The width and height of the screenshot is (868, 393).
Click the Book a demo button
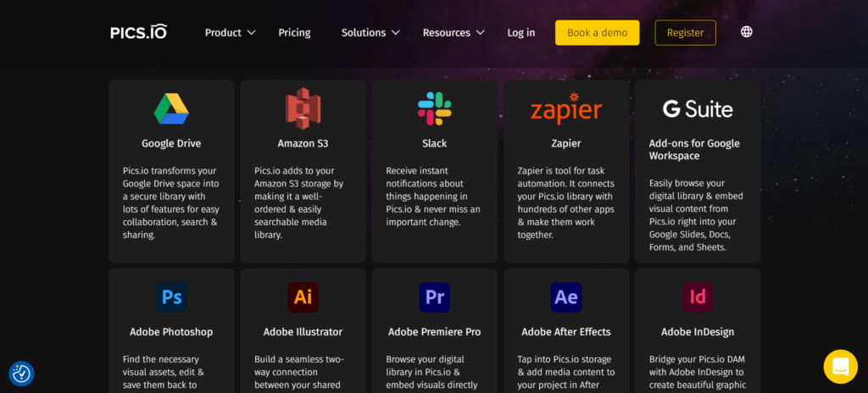click(598, 33)
